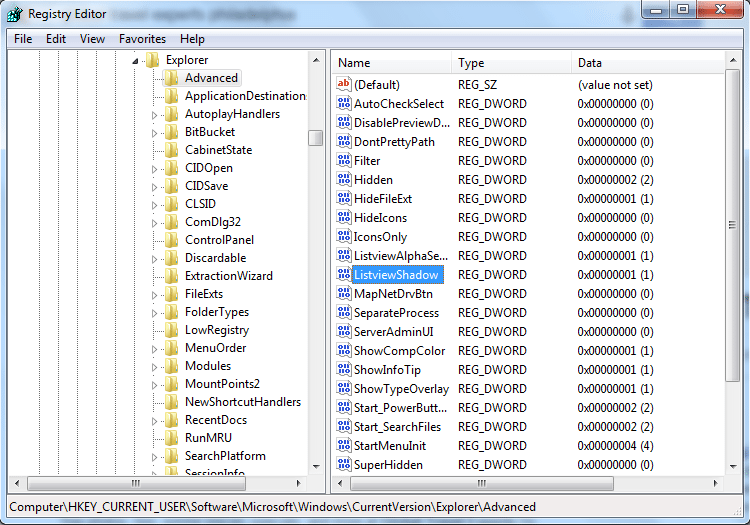Click values pane scroll down arrow
750x525 pixels.
pyautogui.click(x=733, y=466)
